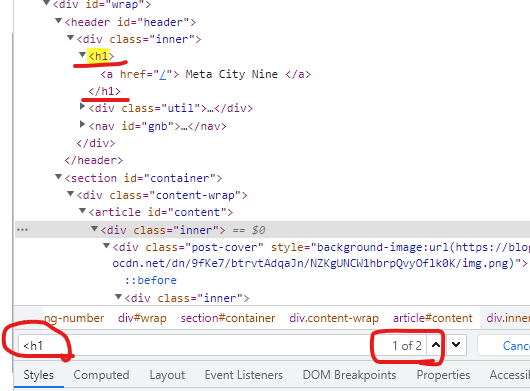Collapse the header id="header" node
530x391 pixels.
pyautogui.click(x=58, y=21)
